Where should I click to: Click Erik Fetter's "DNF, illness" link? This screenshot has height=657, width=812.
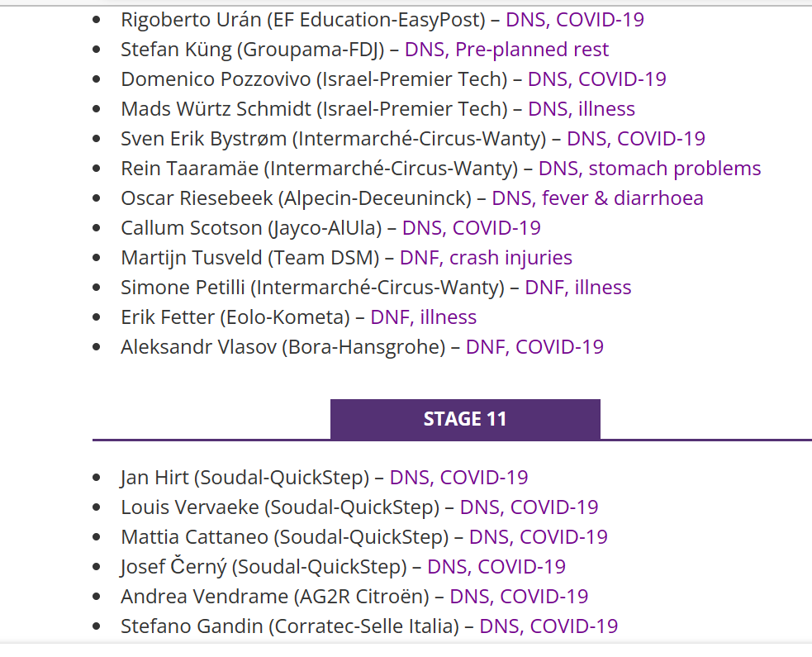point(423,317)
